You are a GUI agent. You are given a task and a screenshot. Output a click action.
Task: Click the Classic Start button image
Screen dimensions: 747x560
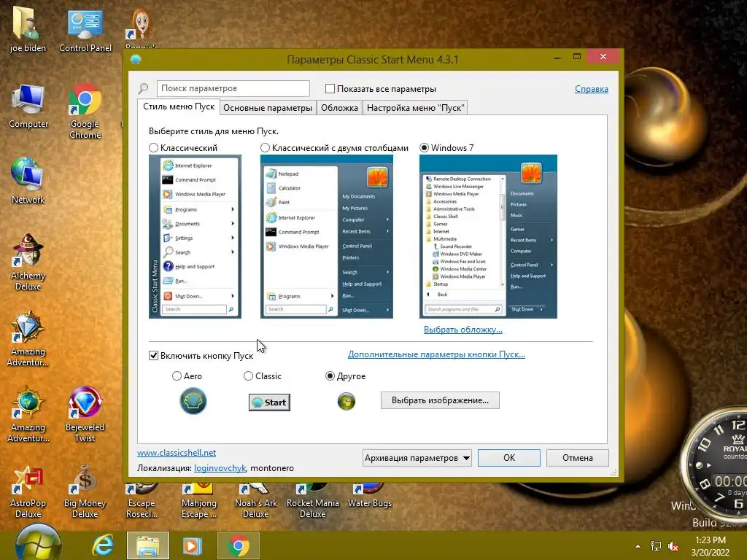(269, 402)
